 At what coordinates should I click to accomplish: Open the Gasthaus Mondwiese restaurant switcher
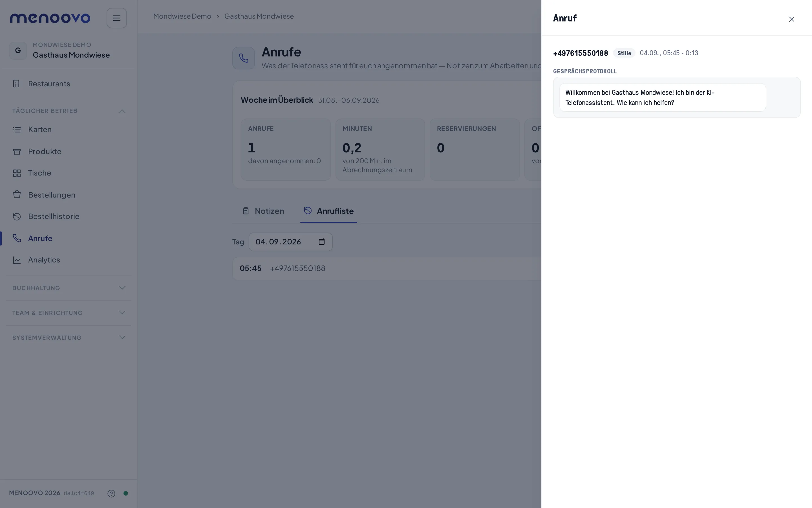pyautogui.click(x=69, y=51)
